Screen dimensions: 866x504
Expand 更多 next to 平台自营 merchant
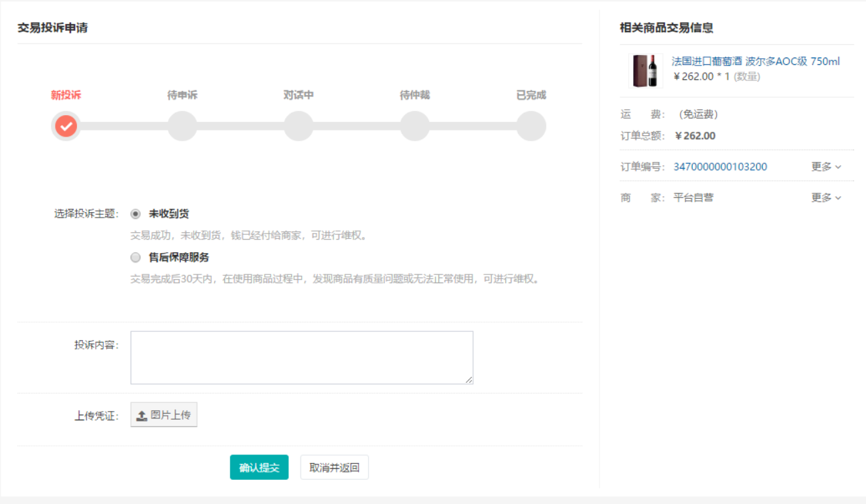point(826,197)
